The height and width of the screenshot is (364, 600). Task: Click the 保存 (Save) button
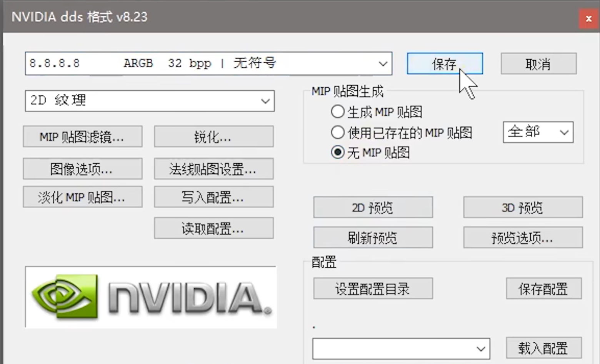445,63
